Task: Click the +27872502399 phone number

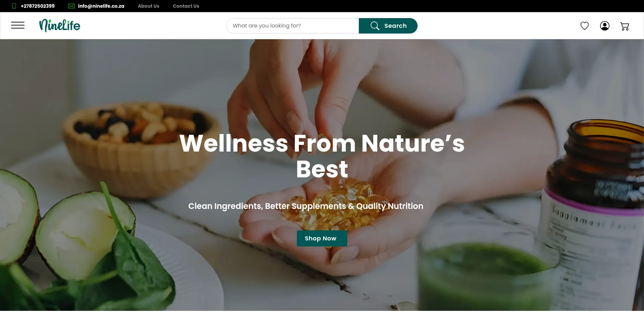Action: point(38,6)
